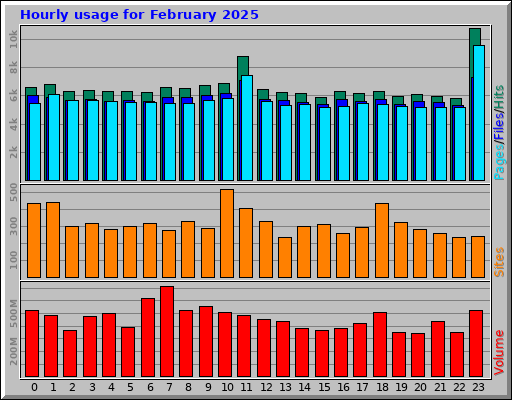Image resolution: width=512 pixels, height=400 pixels.
Task: Click the '10k' y-axis label
Action: click(x=13, y=39)
